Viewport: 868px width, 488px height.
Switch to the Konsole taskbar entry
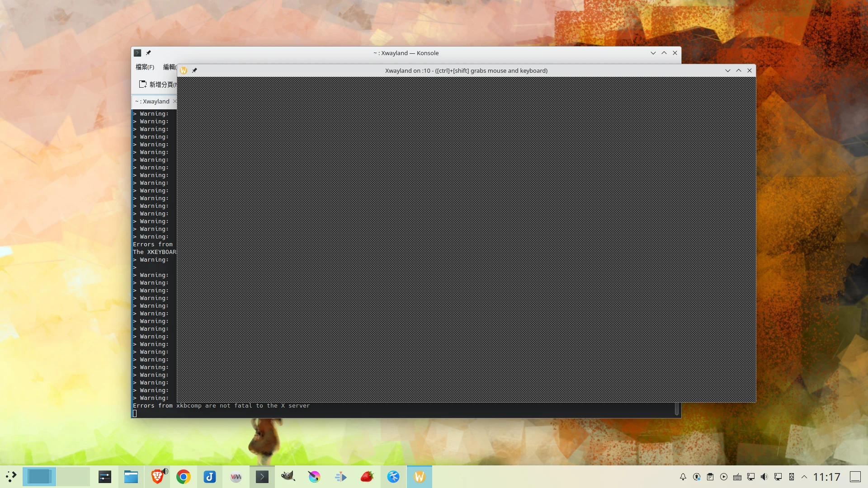(x=262, y=477)
